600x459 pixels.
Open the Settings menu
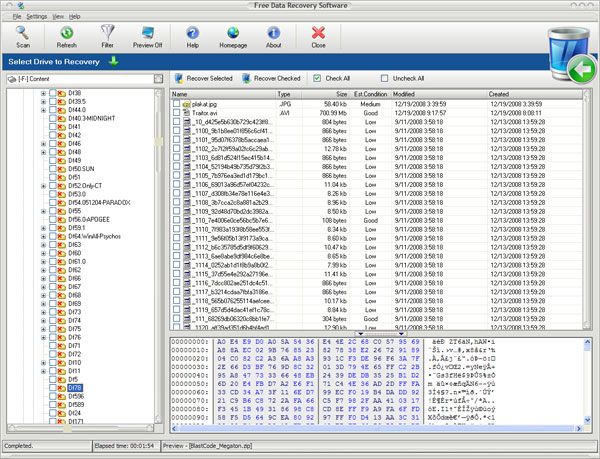(37, 17)
